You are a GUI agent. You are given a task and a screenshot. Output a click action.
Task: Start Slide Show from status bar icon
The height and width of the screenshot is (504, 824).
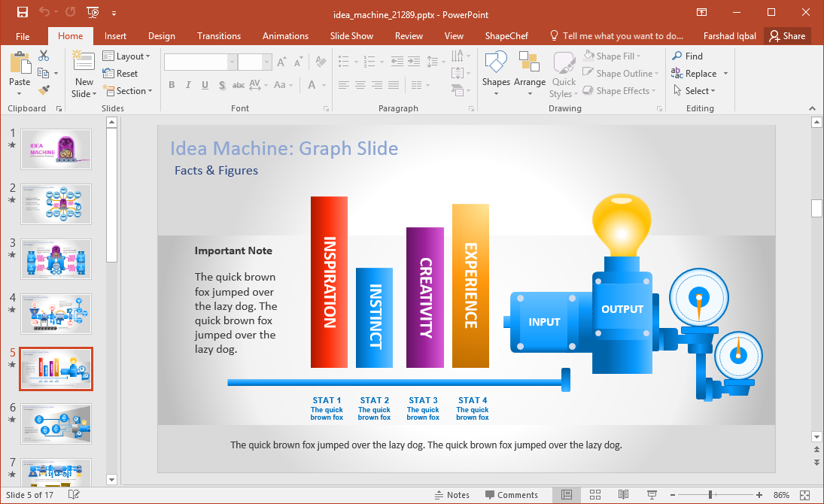pyautogui.click(x=652, y=495)
